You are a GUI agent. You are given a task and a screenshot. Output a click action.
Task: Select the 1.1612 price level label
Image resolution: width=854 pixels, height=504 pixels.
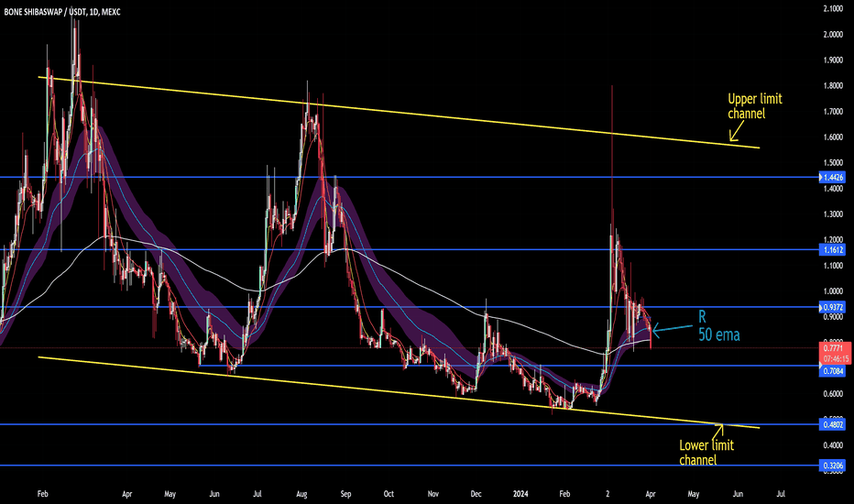click(833, 249)
